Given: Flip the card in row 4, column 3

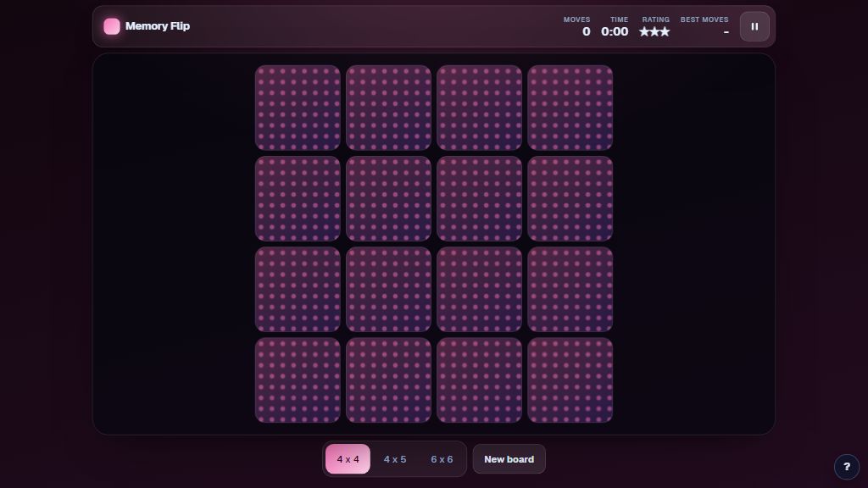Looking at the screenshot, I should point(480,380).
